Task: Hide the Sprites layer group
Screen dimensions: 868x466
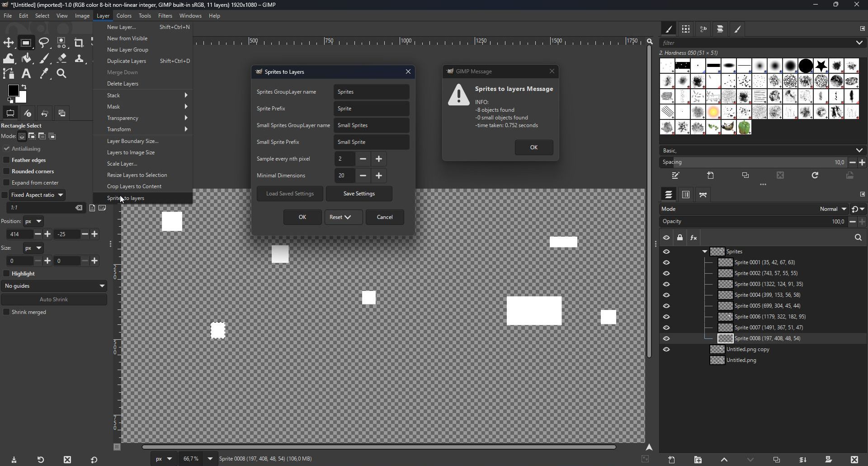Action: coord(667,252)
